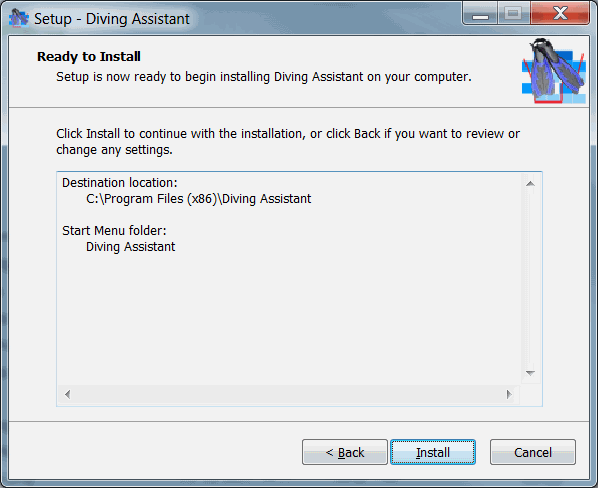Select the "Destination location:" line
Viewport: 598px width, 488px height.
point(120,183)
